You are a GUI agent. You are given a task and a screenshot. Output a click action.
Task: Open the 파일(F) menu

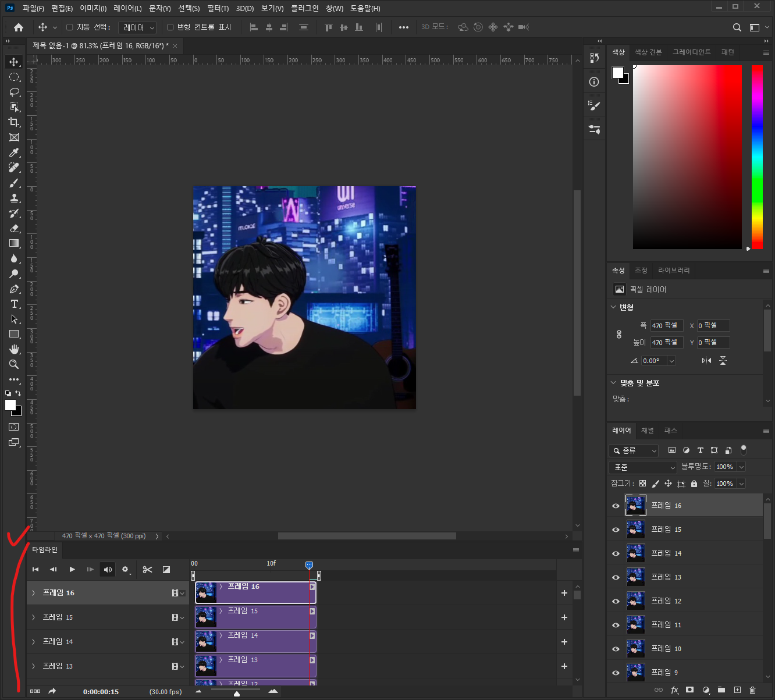tap(33, 9)
